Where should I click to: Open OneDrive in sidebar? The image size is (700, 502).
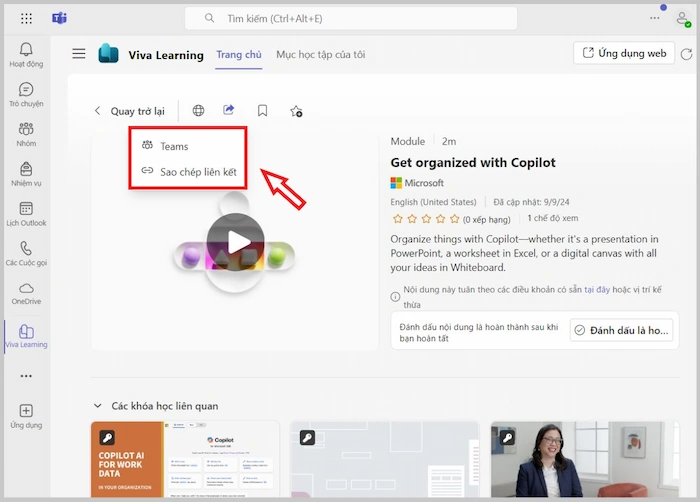click(26, 293)
